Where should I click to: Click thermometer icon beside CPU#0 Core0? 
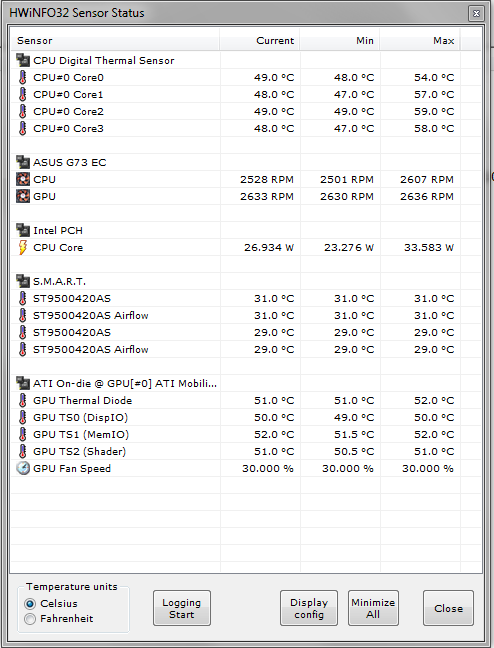[x=23, y=77]
